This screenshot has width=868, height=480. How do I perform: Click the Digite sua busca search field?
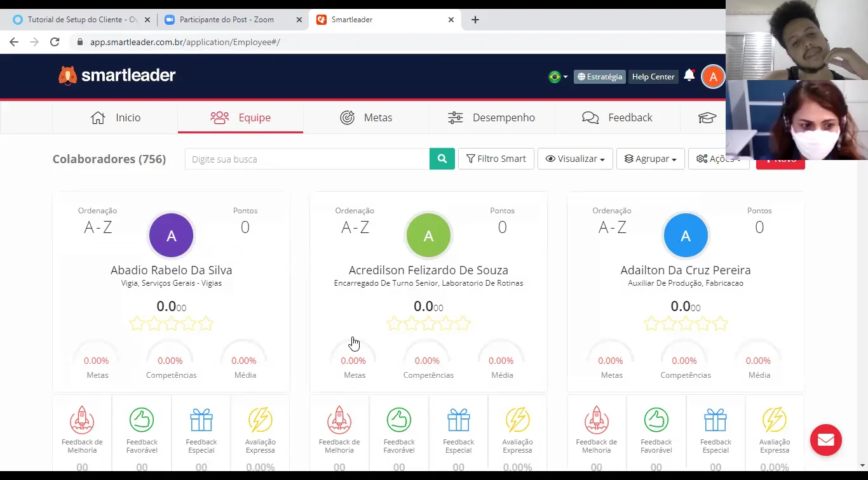(x=307, y=159)
